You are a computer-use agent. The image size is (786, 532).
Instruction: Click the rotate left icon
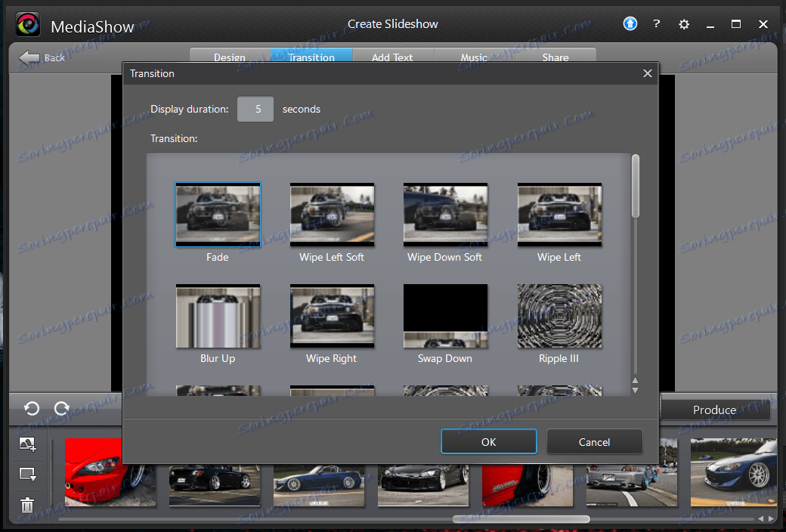[x=31, y=409]
